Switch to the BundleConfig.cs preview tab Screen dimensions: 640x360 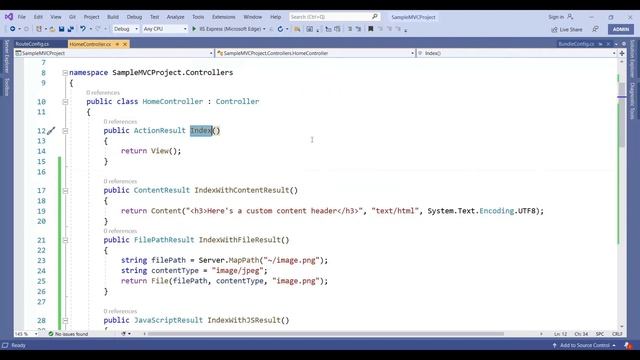[576, 44]
